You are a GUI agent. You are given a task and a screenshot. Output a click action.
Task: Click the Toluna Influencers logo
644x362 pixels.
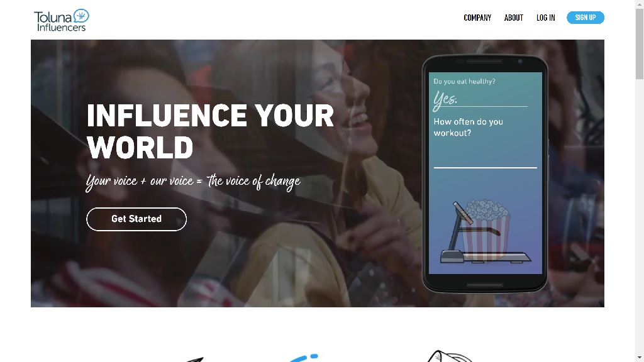click(61, 20)
